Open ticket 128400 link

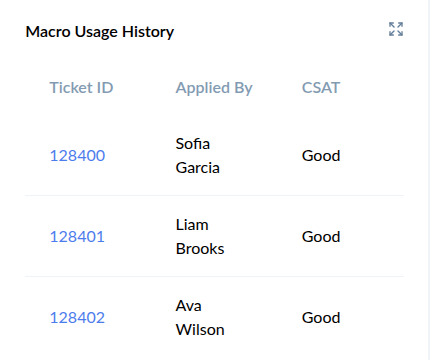pos(77,156)
